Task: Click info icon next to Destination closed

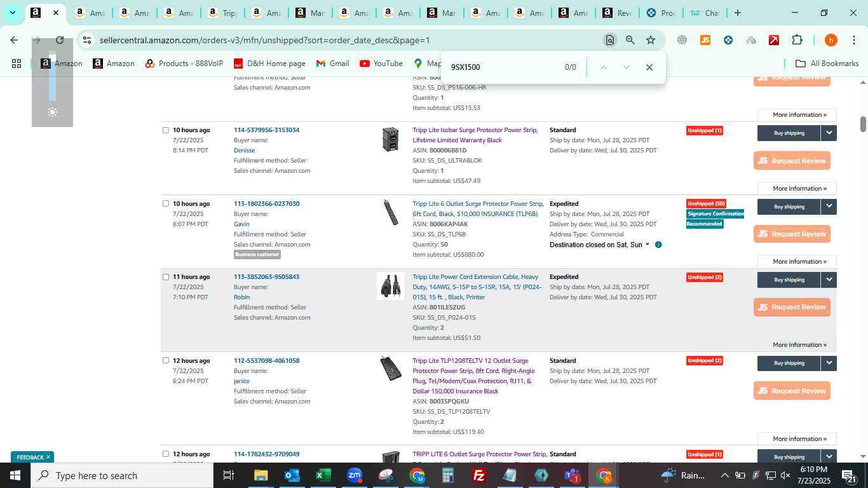Action: click(x=658, y=245)
